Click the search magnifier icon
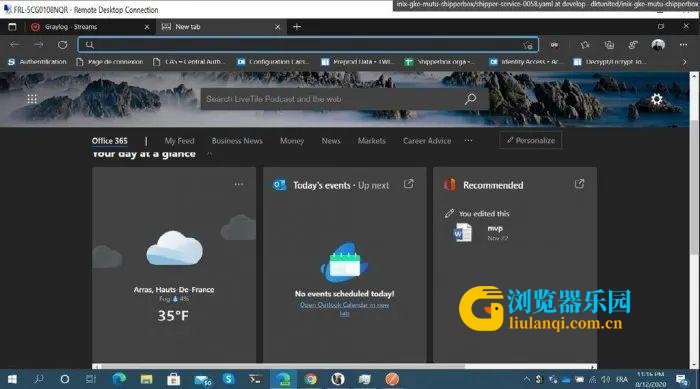This screenshot has width=700, height=389. (470, 99)
